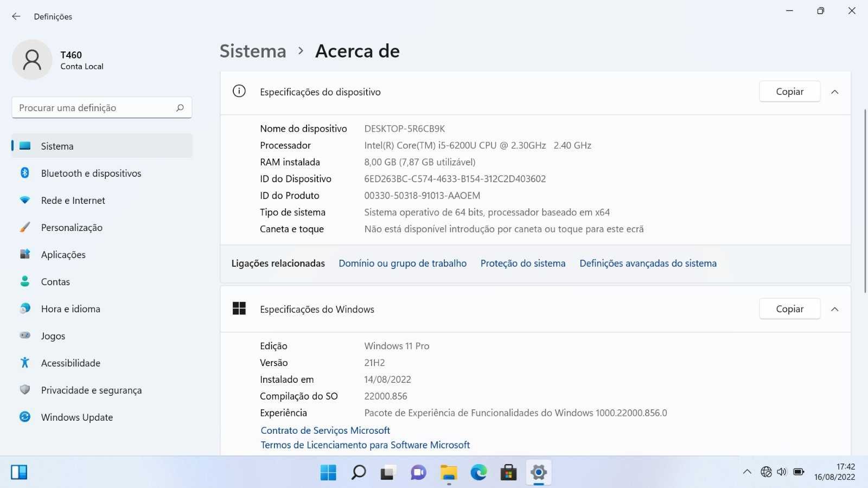Viewport: 868px width, 488px height.
Task: Click the Jogos controller icon
Action: pyautogui.click(x=25, y=336)
